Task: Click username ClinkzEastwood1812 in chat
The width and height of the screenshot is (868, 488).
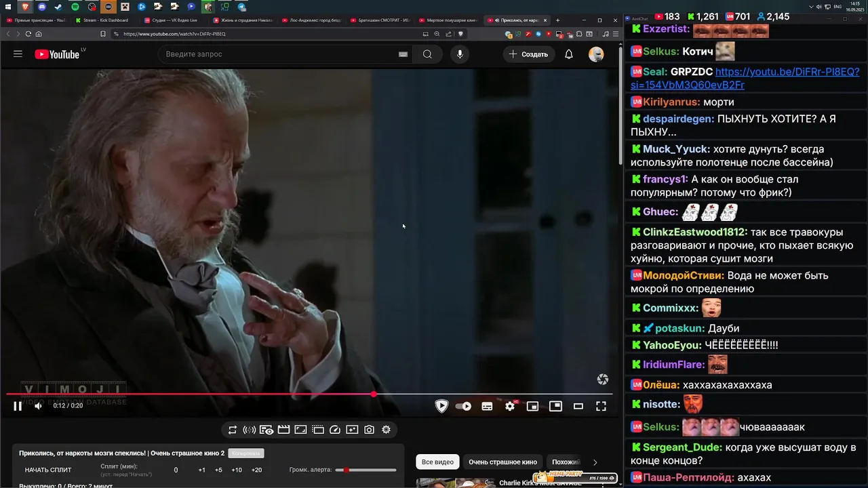Action: click(695, 232)
